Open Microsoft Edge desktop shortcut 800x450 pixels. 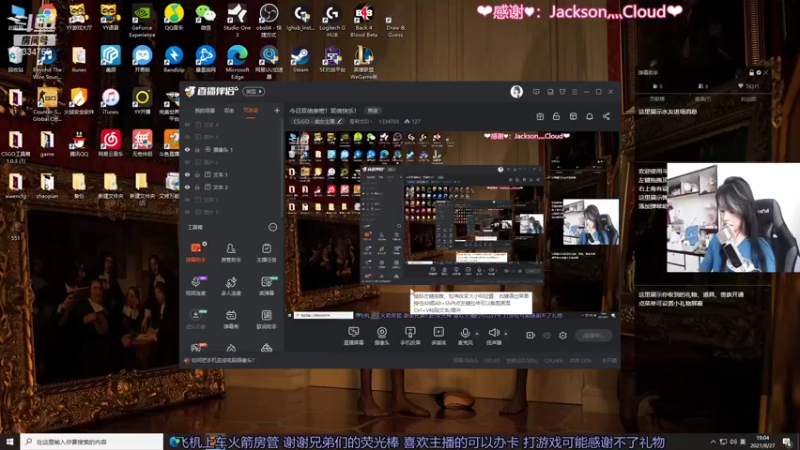click(x=237, y=63)
